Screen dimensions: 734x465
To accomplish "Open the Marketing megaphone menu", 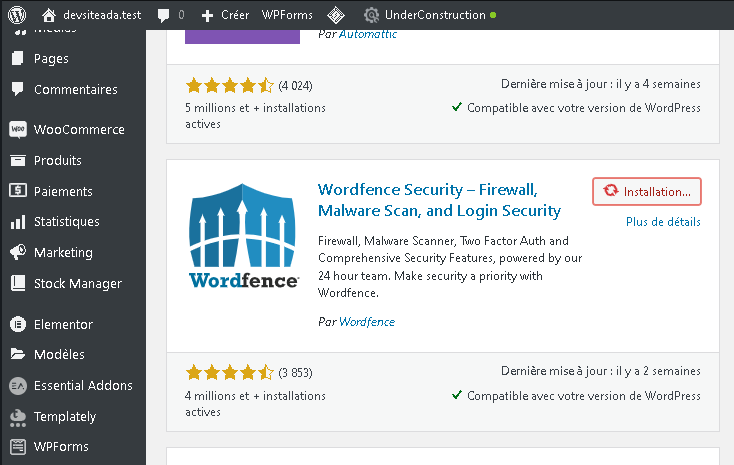I will tap(62, 253).
